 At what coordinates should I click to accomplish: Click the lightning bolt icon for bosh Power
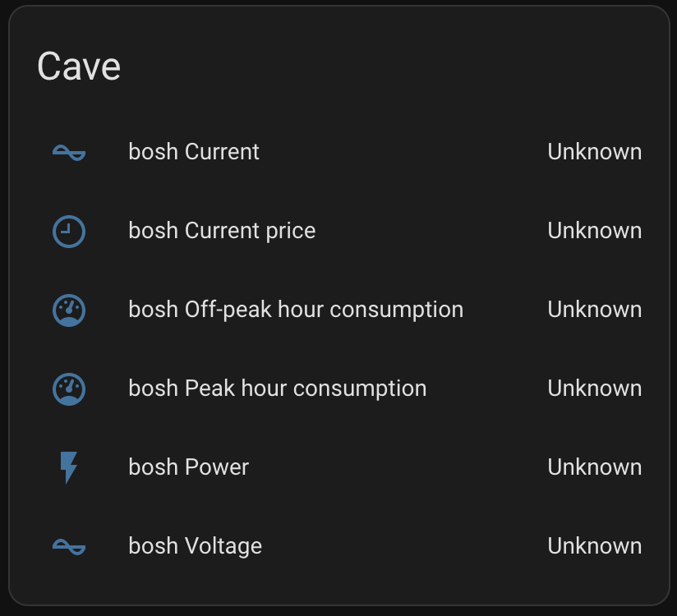tap(69, 468)
